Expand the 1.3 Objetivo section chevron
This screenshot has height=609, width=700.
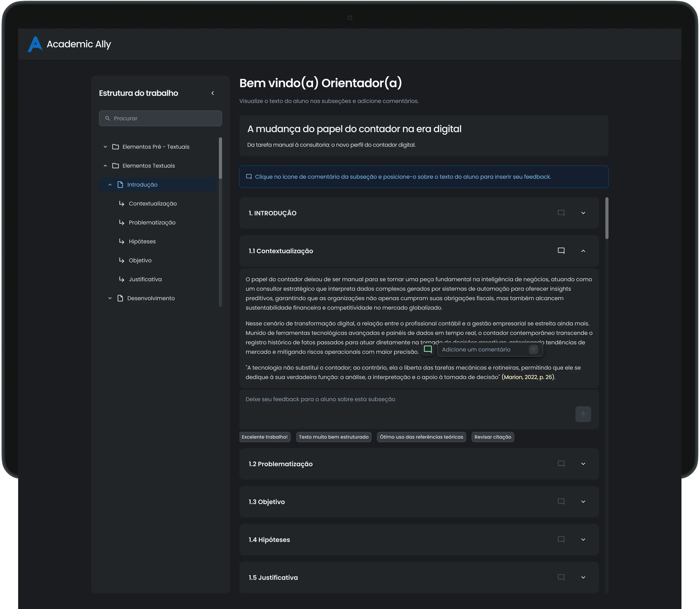pyautogui.click(x=583, y=502)
